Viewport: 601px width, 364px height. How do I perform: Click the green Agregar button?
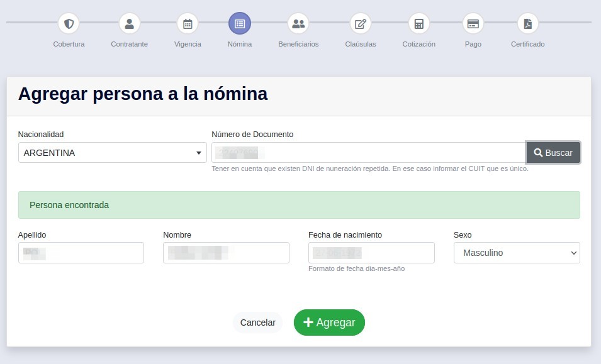pyautogui.click(x=329, y=323)
